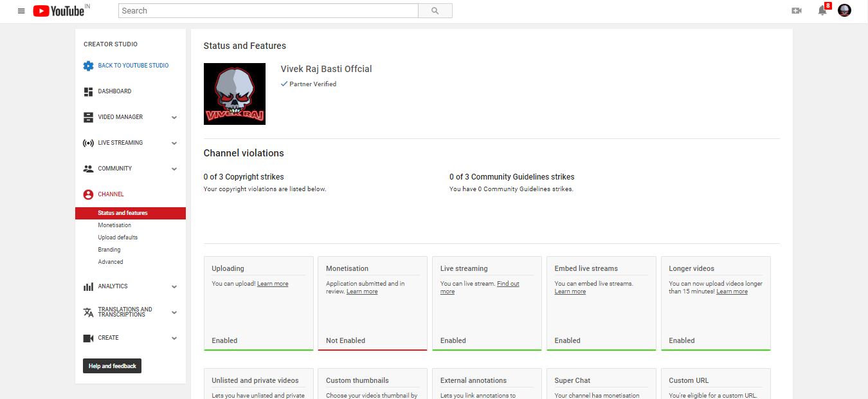Go to YouTube home via logo
This screenshot has width=868, height=399.
point(59,11)
